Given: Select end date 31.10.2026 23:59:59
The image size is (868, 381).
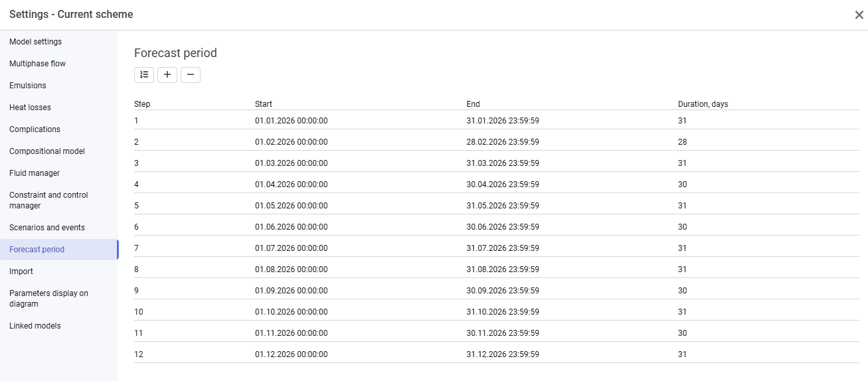Looking at the screenshot, I should click(503, 312).
